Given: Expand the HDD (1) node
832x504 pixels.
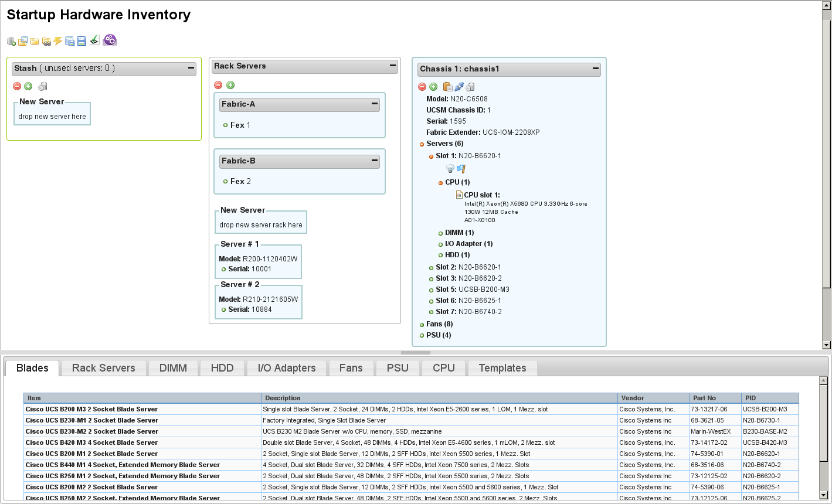Looking at the screenshot, I should (x=441, y=256).
